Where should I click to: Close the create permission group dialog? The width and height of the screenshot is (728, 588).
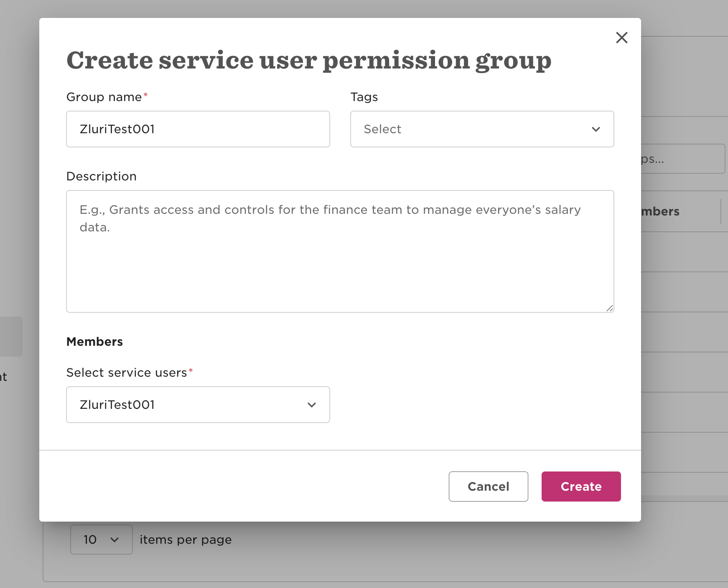621,38
